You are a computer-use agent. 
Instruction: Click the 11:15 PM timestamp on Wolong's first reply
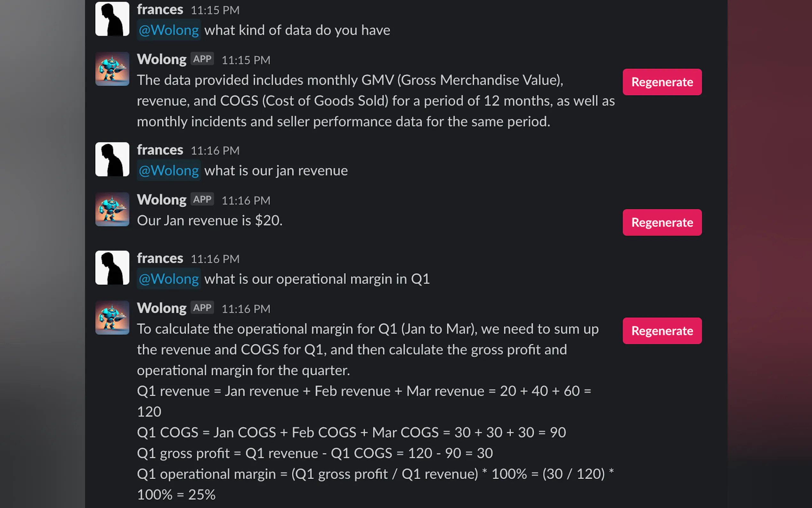pos(246,60)
